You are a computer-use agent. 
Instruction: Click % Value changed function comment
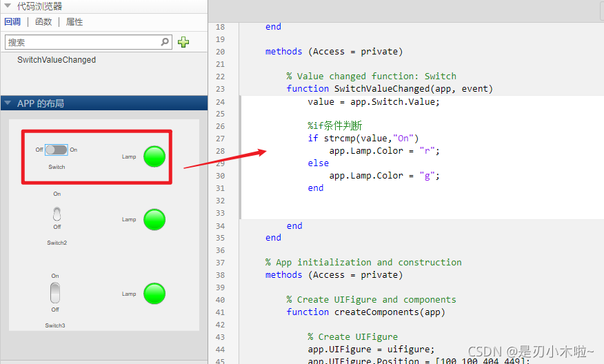372,77
